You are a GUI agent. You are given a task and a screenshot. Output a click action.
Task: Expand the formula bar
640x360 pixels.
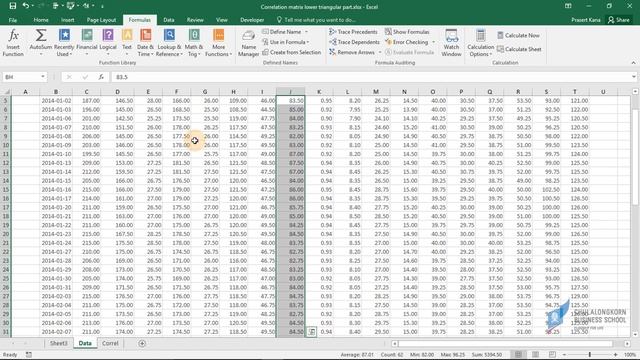click(x=633, y=77)
